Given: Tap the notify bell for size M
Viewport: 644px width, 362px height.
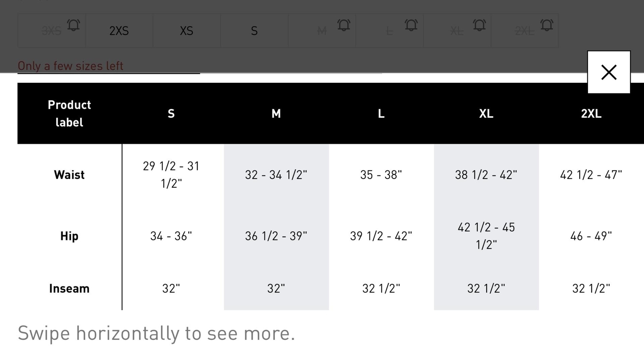Looking at the screenshot, I should [x=344, y=25].
